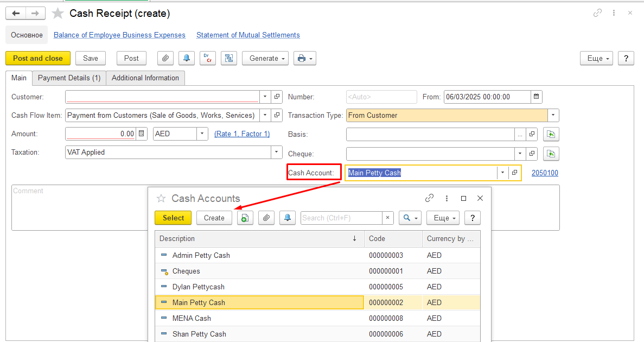Select the Admin Petty Cash row

pos(317,255)
